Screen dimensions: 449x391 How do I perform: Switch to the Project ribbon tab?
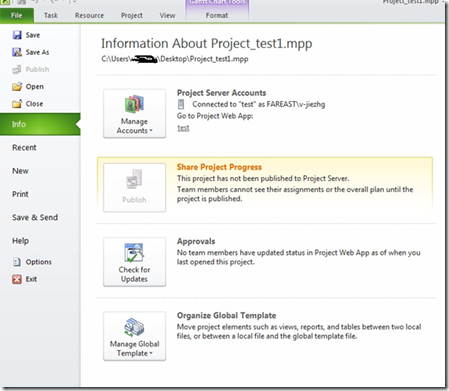click(132, 15)
